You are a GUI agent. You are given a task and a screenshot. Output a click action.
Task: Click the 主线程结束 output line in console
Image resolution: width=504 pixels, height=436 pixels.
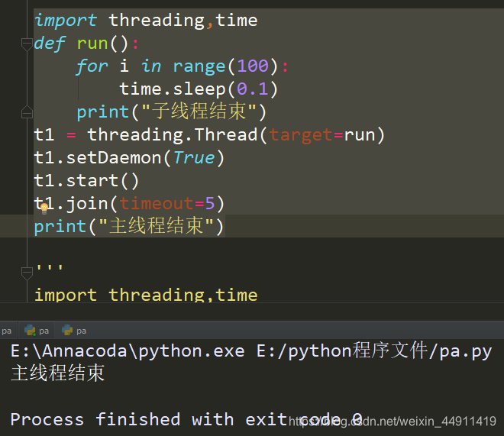click(57, 373)
